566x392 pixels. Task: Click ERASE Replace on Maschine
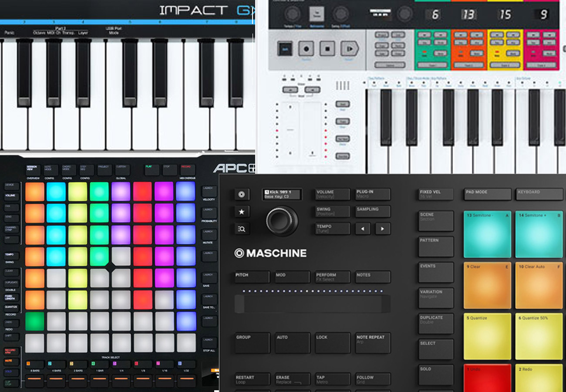coord(293,379)
